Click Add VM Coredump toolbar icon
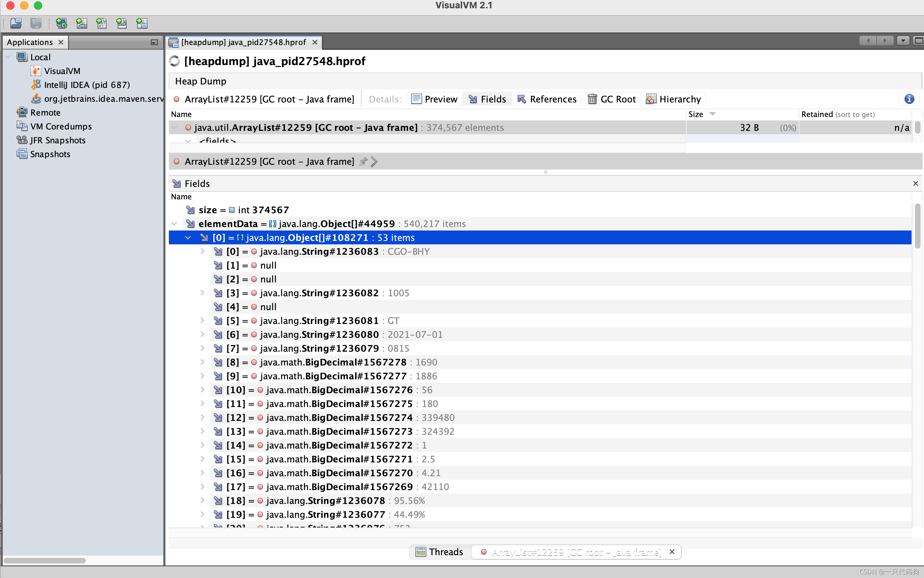 [101, 23]
